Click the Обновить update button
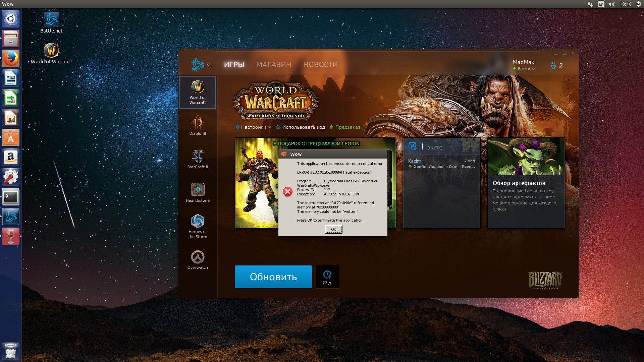 coord(273,277)
